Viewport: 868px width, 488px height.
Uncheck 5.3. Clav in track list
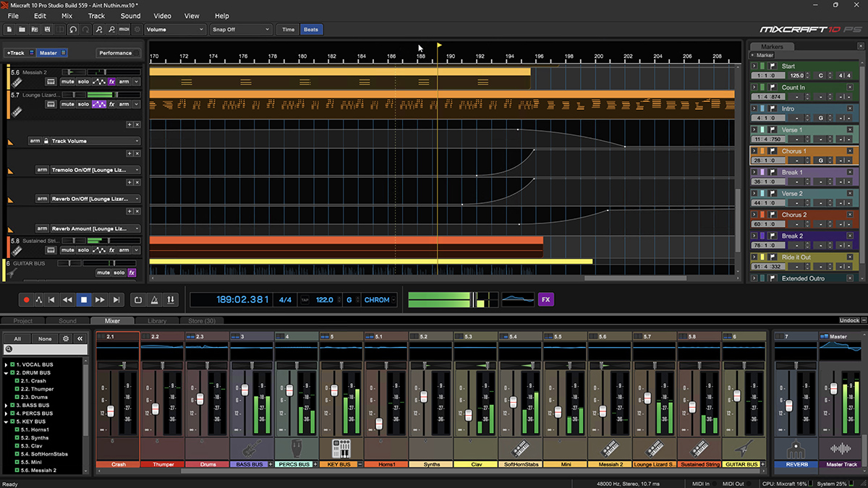pos(17,446)
